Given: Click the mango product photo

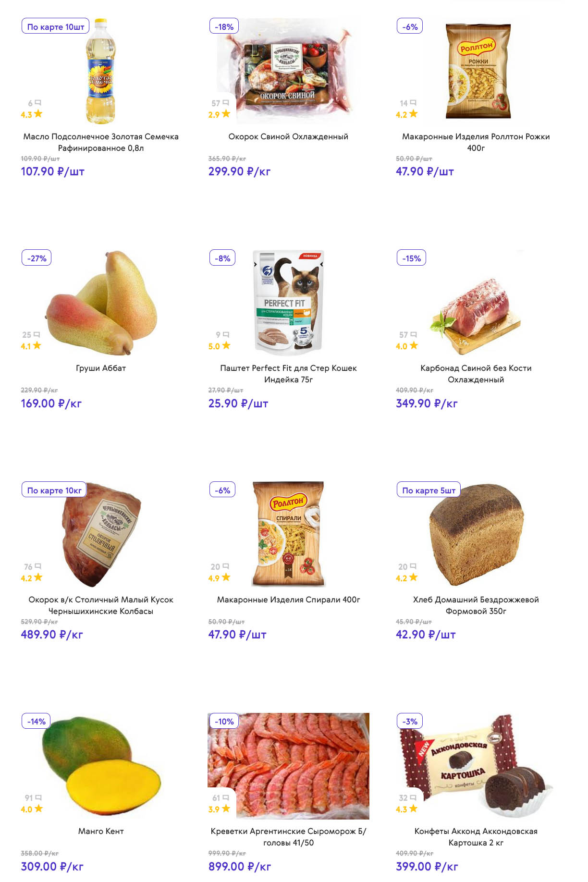Looking at the screenshot, I should tap(102, 766).
